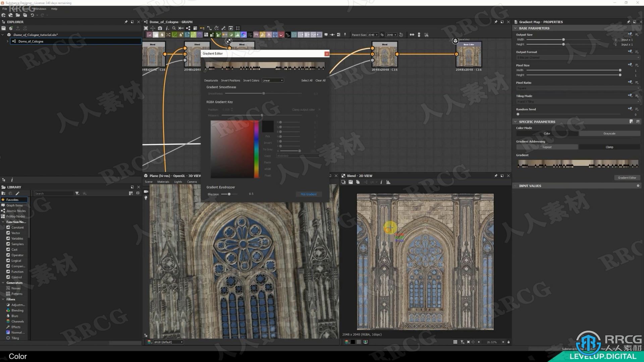644x362 pixels.
Task: Click the 3D View panel icon
Action: (145, 176)
